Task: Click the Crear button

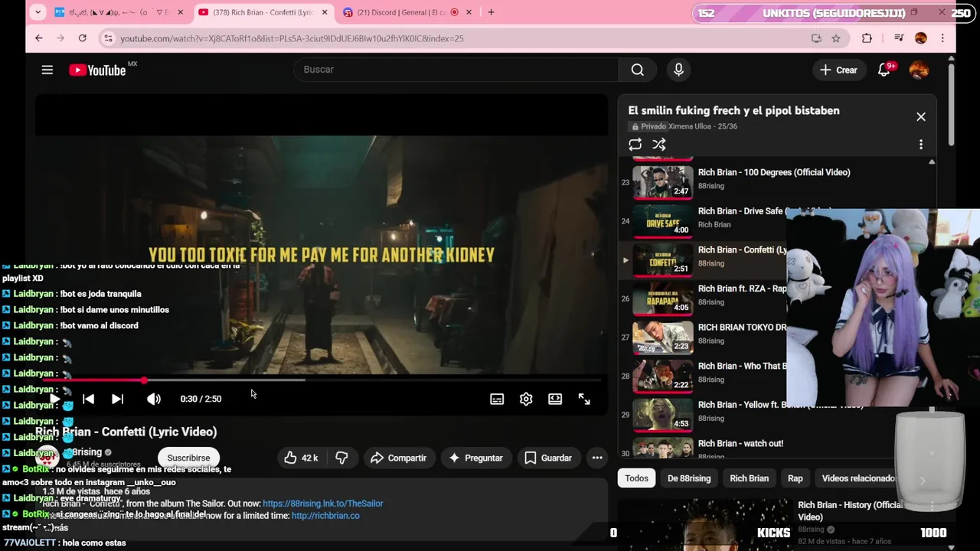Action: click(x=838, y=70)
